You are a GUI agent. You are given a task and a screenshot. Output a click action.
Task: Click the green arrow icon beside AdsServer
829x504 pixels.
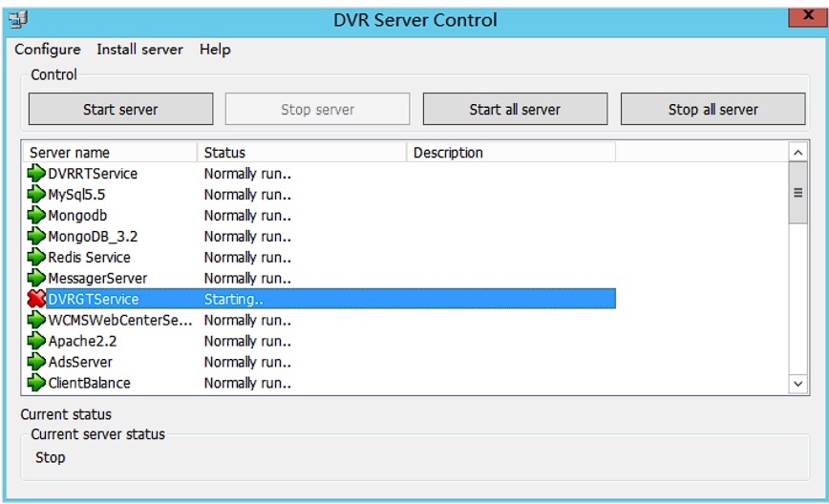click(x=36, y=362)
